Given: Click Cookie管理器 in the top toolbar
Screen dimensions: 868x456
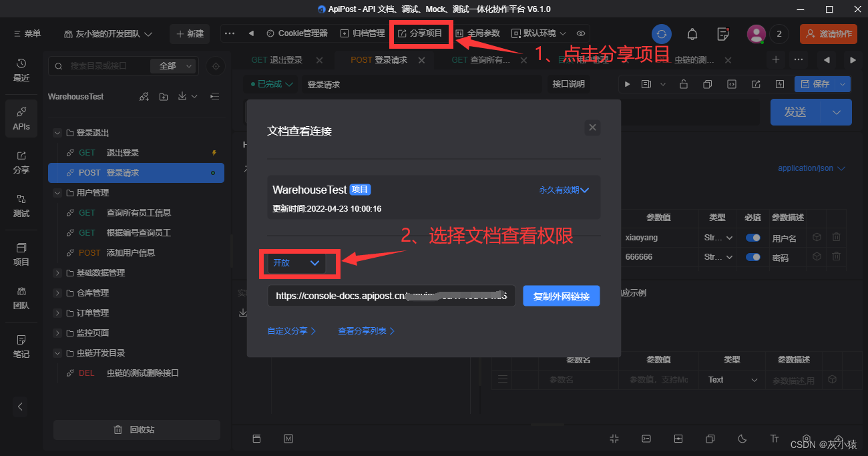Looking at the screenshot, I should tap(296, 33).
